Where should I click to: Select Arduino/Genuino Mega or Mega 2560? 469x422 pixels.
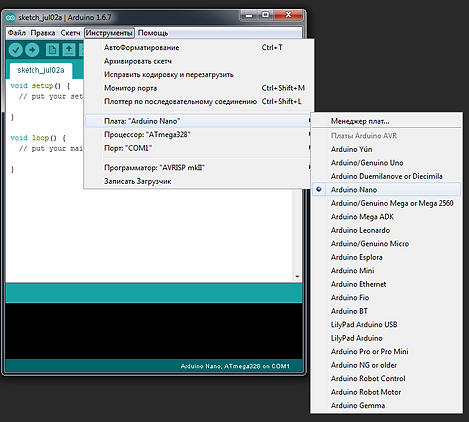[x=386, y=203]
